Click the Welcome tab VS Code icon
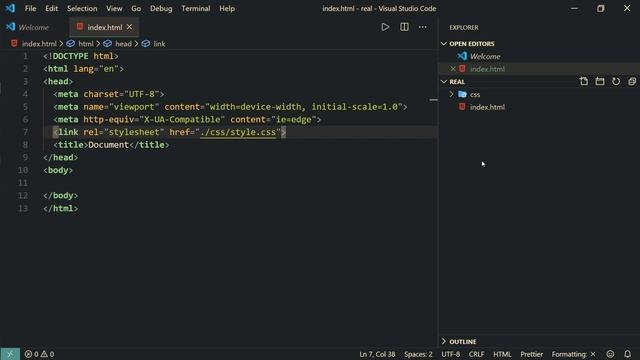Viewport: 640px width, 360px height. [11, 27]
